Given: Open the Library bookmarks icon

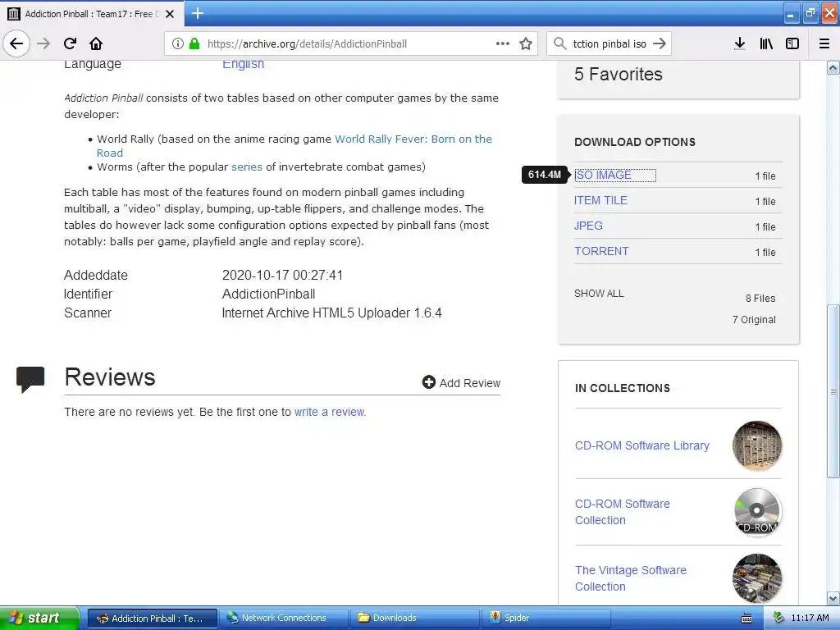Looking at the screenshot, I should pos(766,43).
